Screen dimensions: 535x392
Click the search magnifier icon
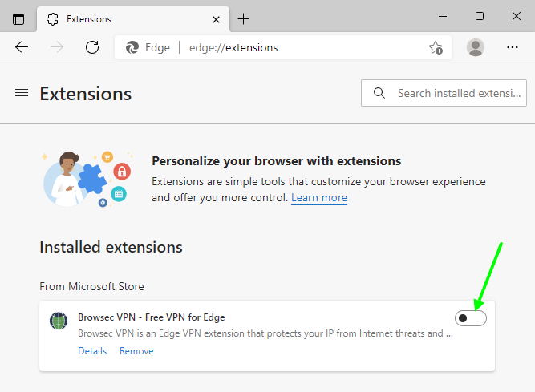click(379, 93)
